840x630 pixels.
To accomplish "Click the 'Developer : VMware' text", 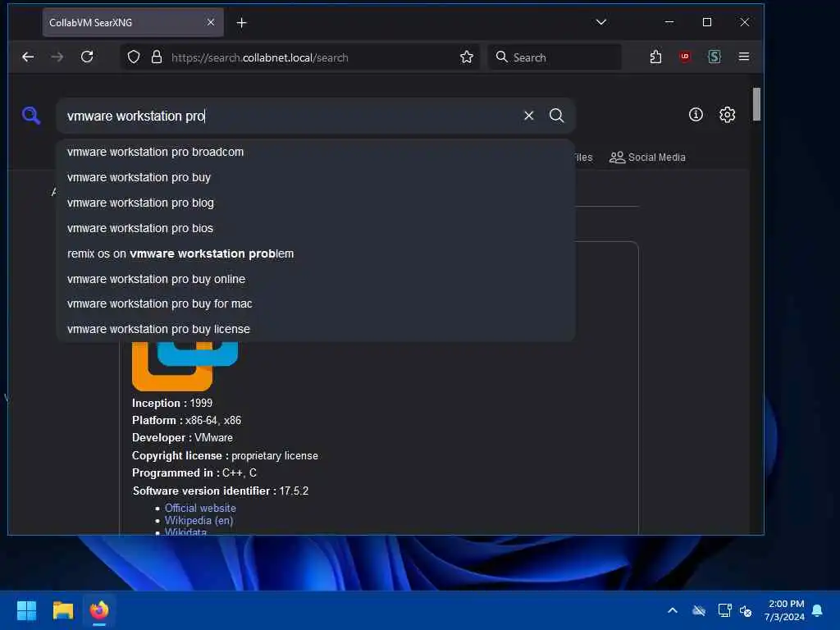I will click(182, 438).
